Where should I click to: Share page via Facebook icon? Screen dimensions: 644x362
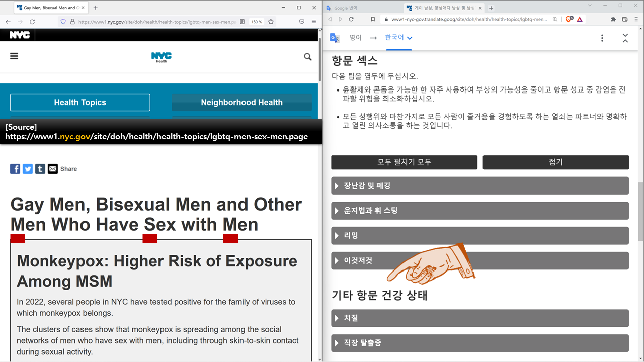coord(15,169)
